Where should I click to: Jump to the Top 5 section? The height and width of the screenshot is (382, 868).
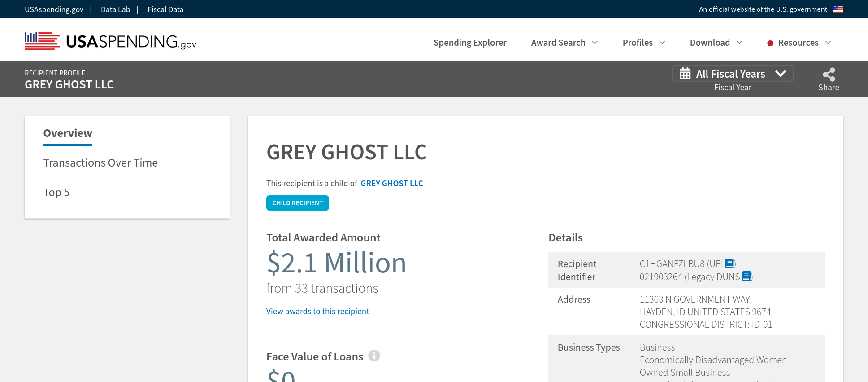click(x=56, y=192)
